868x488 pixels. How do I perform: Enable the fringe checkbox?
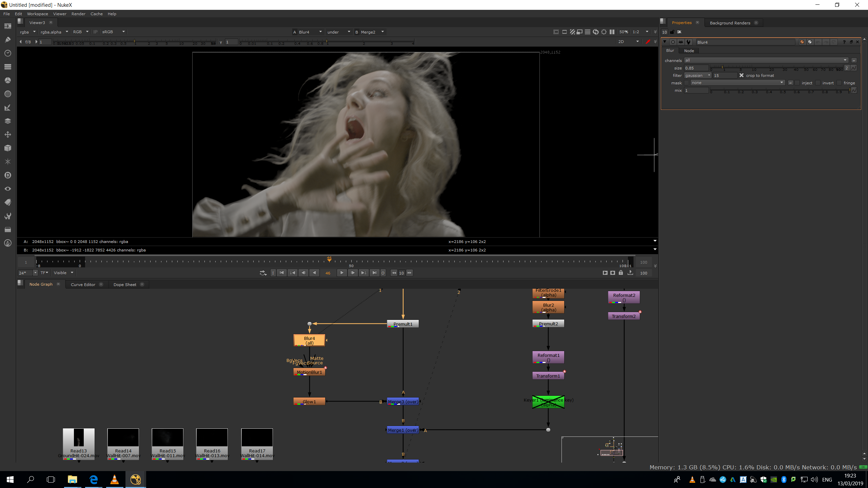[839, 83]
